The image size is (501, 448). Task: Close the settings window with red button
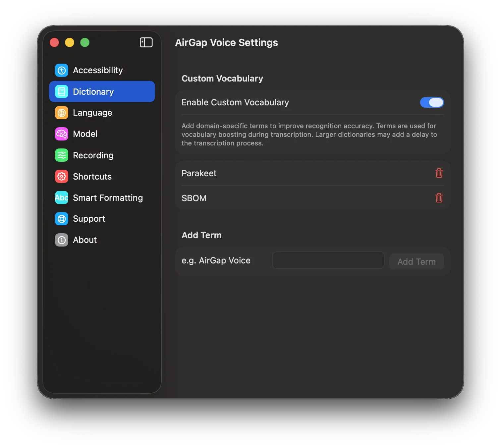(54, 42)
